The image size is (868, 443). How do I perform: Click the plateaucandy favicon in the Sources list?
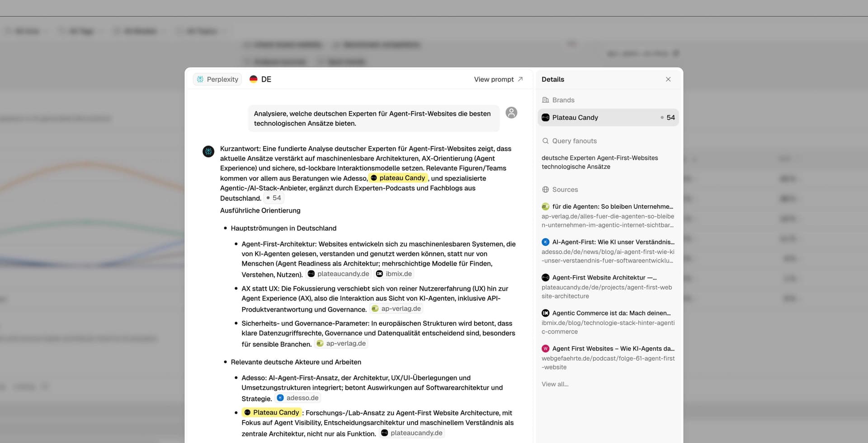coord(546,278)
